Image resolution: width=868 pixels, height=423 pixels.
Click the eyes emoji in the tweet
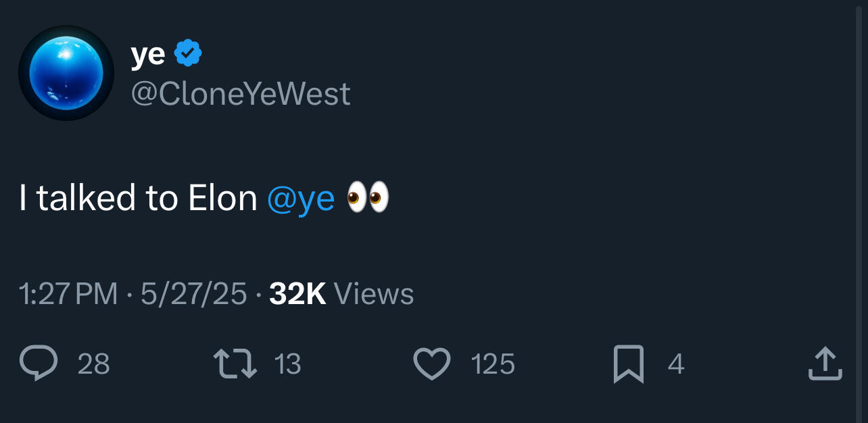point(368,197)
